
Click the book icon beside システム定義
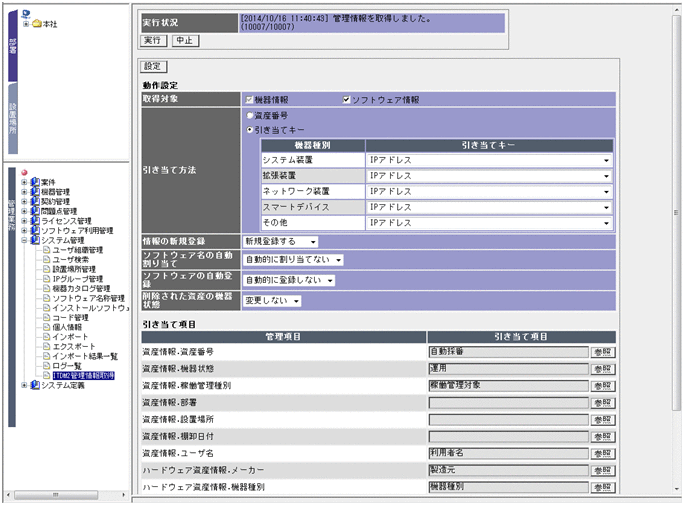[x=35, y=385]
